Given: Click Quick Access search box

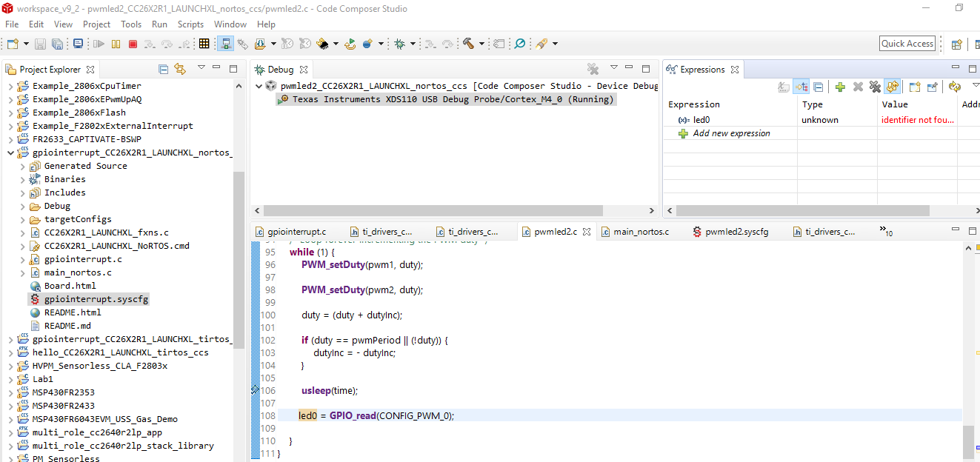Looking at the screenshot, I should (907, 44).
